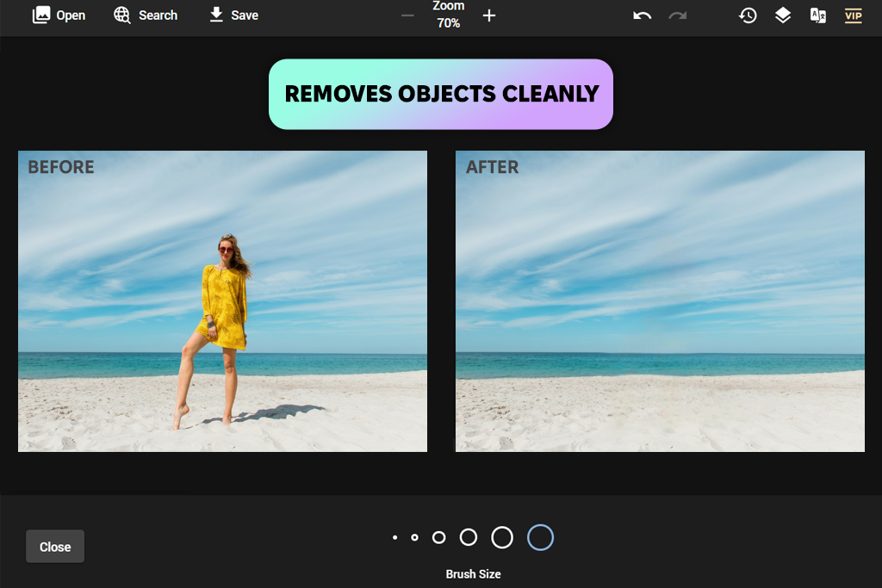Click the Removes Objects Cleanly banner

441,95
